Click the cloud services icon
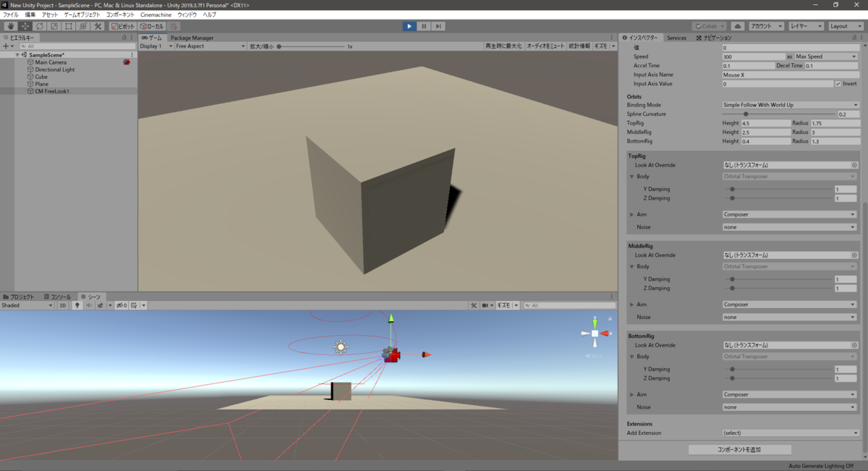This screenshot has height=471, width=868. [739, 26]
